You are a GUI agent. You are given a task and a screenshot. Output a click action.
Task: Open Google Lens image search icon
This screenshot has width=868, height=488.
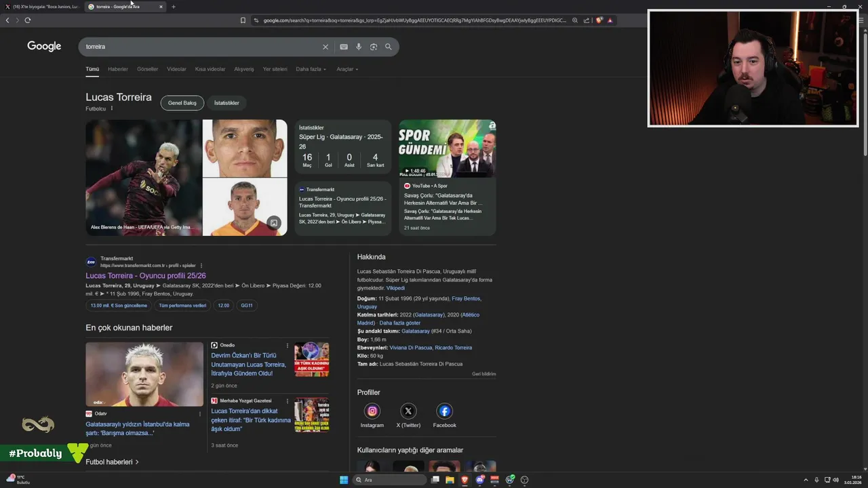pyautogui.click(x=374, y=47)
